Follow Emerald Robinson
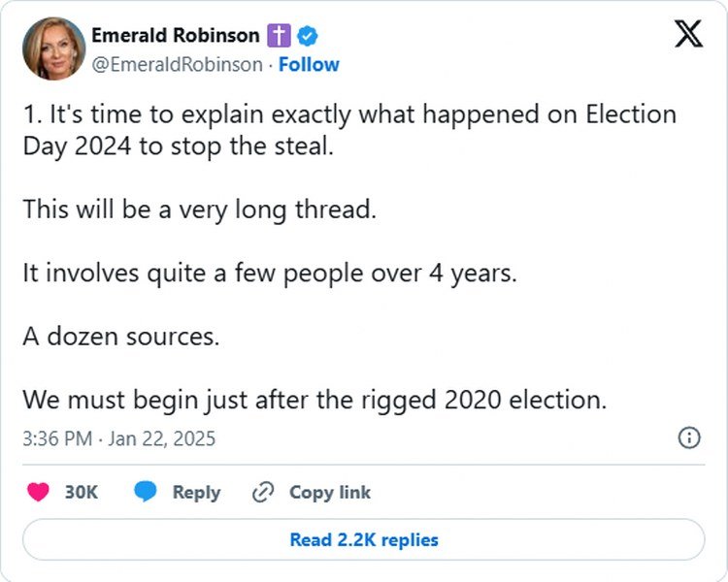728x582 pixels. [309, 64]
